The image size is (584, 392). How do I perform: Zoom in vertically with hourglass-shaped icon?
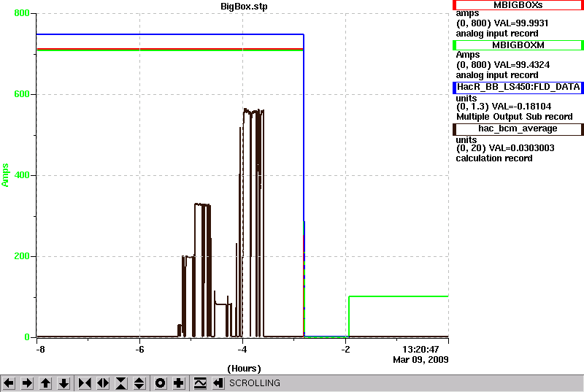click(x=121, y=383)
